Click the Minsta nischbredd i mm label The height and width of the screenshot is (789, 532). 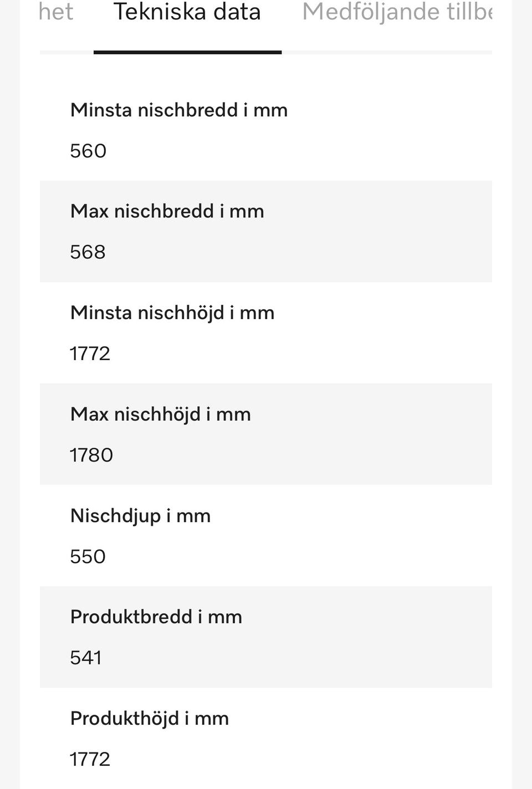178,110
